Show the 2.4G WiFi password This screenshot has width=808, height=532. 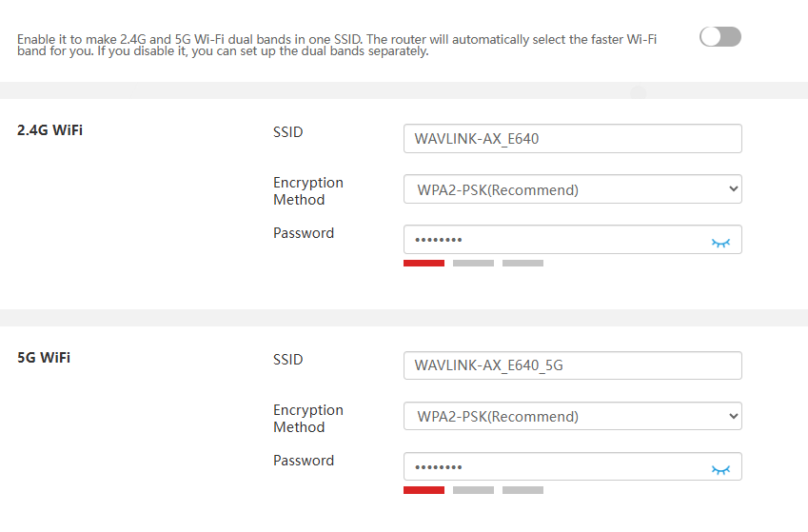pyautogui.click(x=720, y=243)
